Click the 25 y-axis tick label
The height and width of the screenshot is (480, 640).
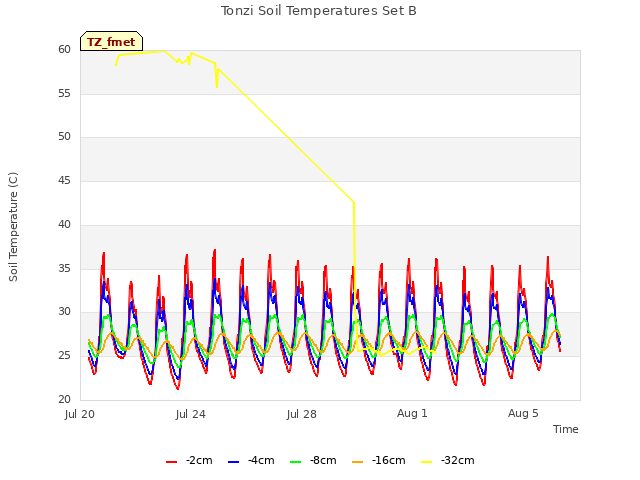64,356
